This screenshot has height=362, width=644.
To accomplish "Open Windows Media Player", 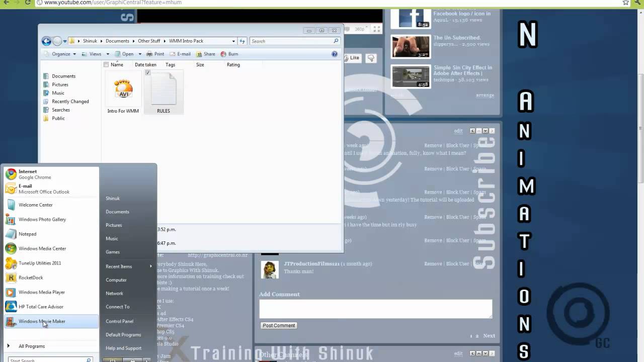I will [50, 292].
